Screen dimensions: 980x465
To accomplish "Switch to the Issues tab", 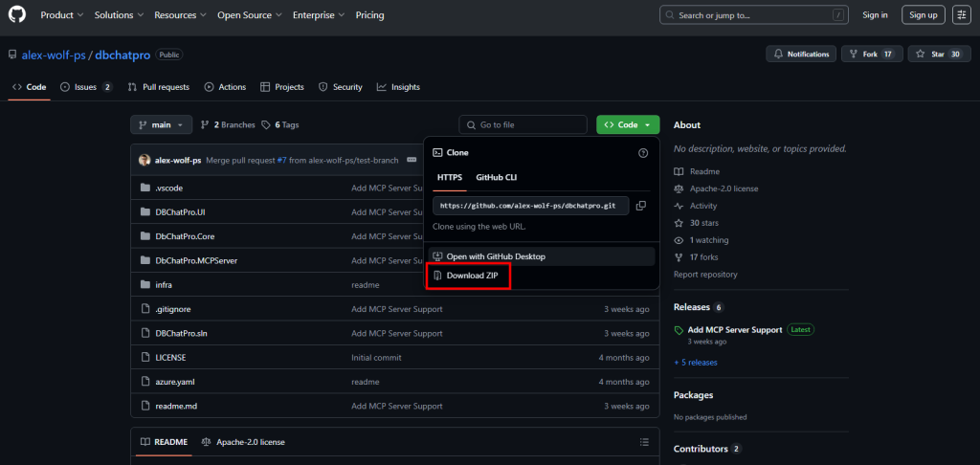I will tap(86, 87).
